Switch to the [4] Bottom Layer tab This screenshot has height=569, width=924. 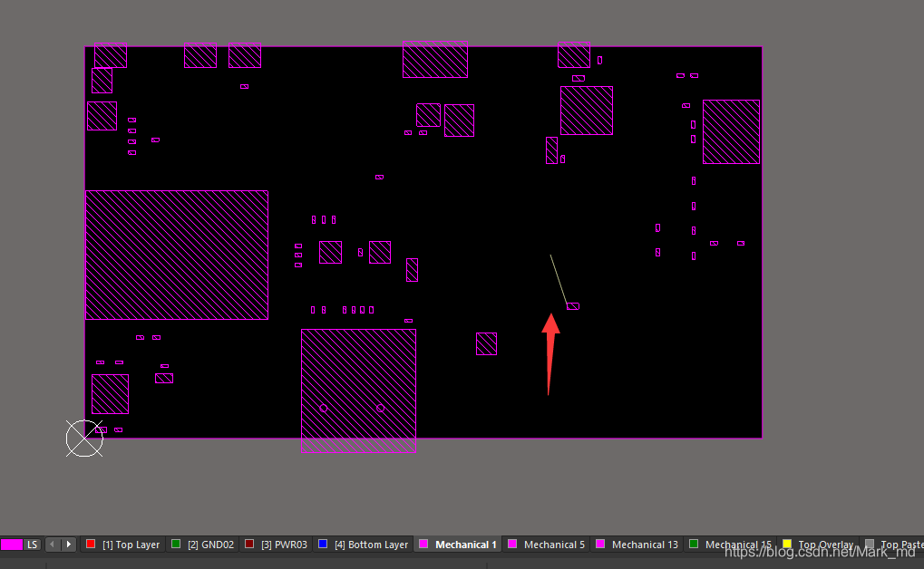tap(363, 545)
